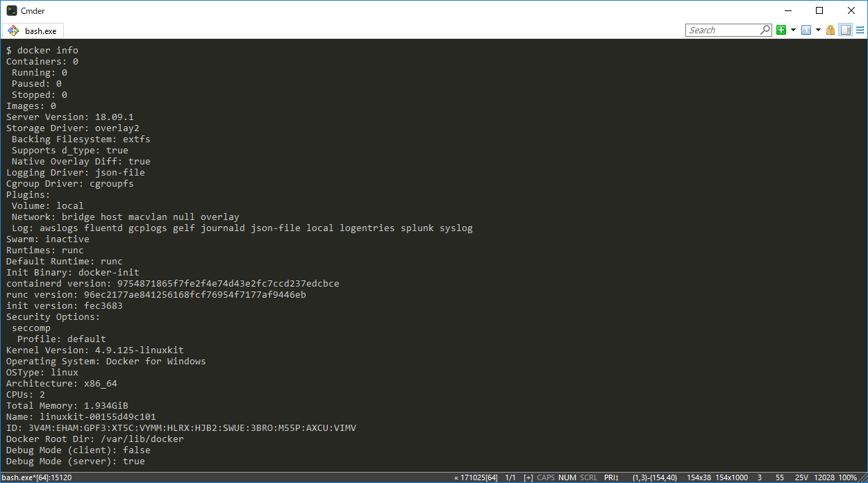Click the 'Docker Root Dir: /var/lib/docker' line
This screenshot has width=868, height=483.
point(95,439)
